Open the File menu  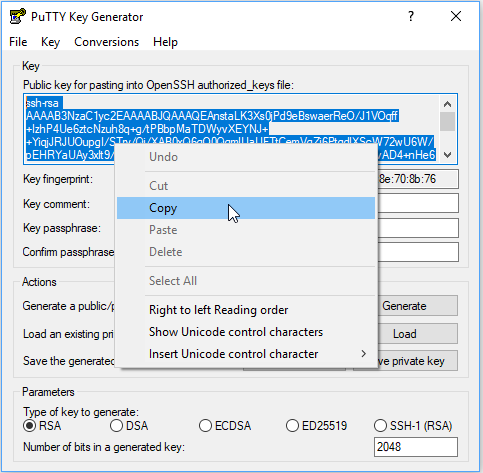pos(18,42)
